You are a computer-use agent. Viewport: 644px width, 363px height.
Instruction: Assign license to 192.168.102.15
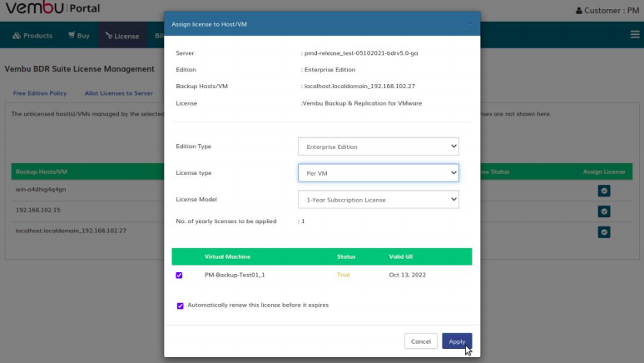coord(604,211)
